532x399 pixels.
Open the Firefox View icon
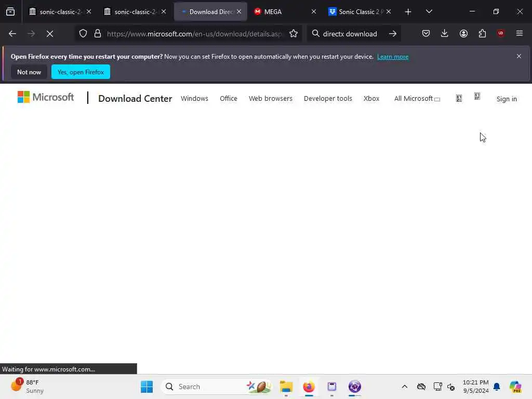[x=10, y=11]
